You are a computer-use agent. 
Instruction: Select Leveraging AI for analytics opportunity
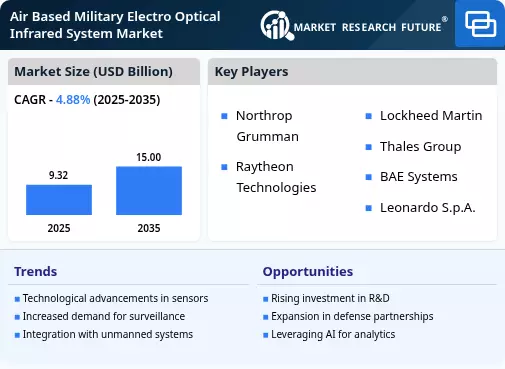tap(333, 334)
